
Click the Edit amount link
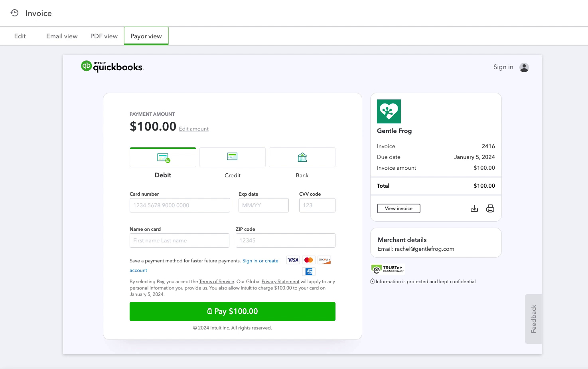point(193,129)
